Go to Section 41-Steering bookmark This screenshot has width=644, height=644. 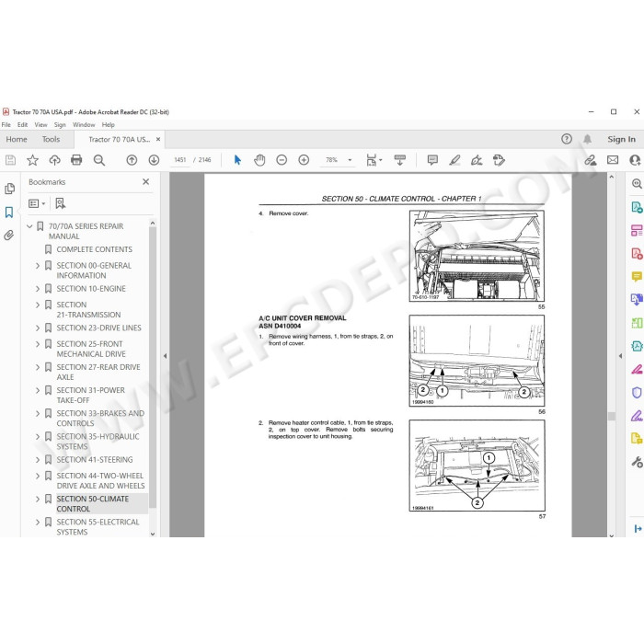pos(95,460)
